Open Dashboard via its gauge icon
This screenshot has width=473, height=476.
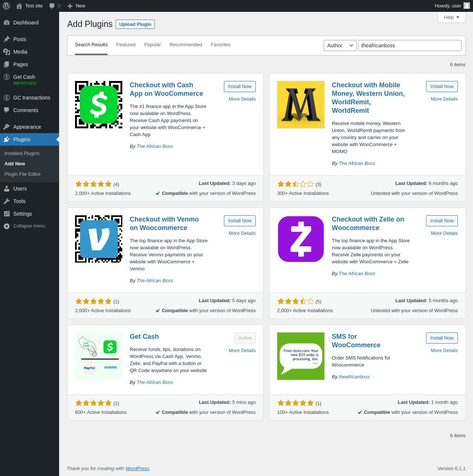pyautogui.click(x=7, y=23)
